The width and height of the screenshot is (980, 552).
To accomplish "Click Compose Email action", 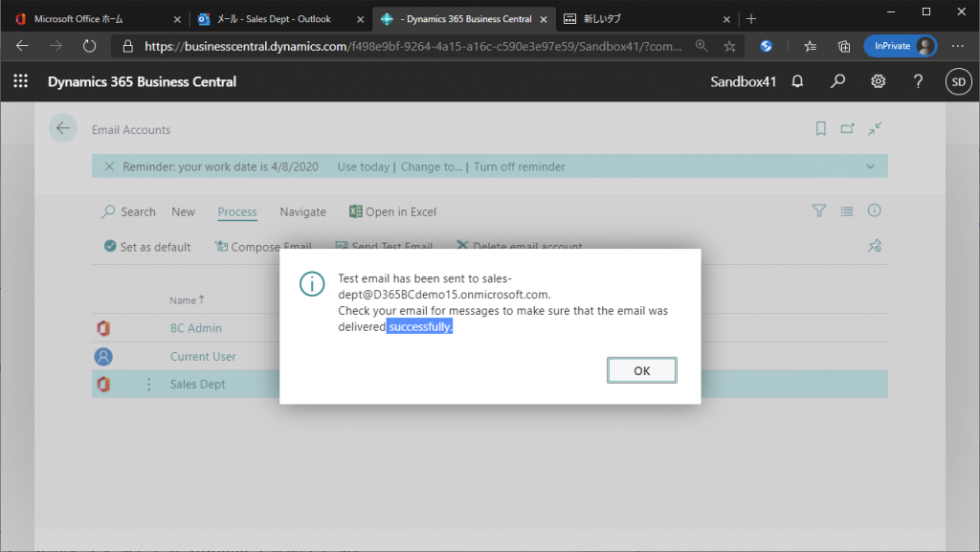I will coord(263,247).
